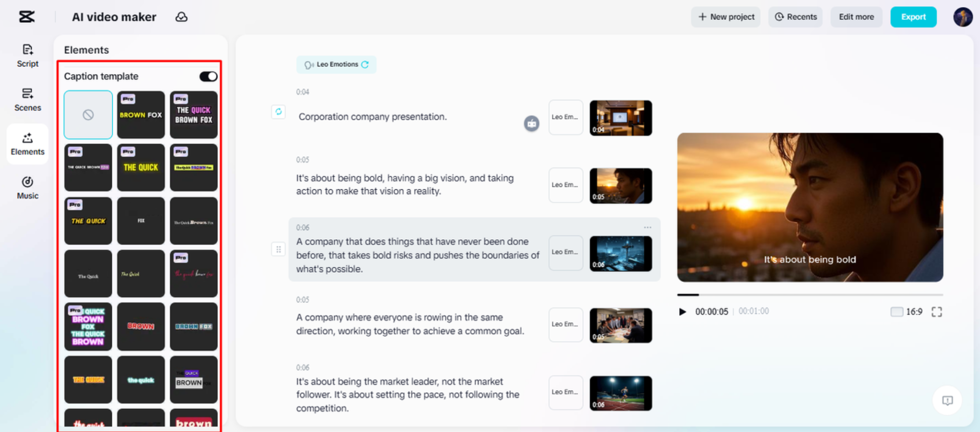Choose the teal BROWN FOX caption template
The height and width of the screenshot is (432, 980).
194,326
